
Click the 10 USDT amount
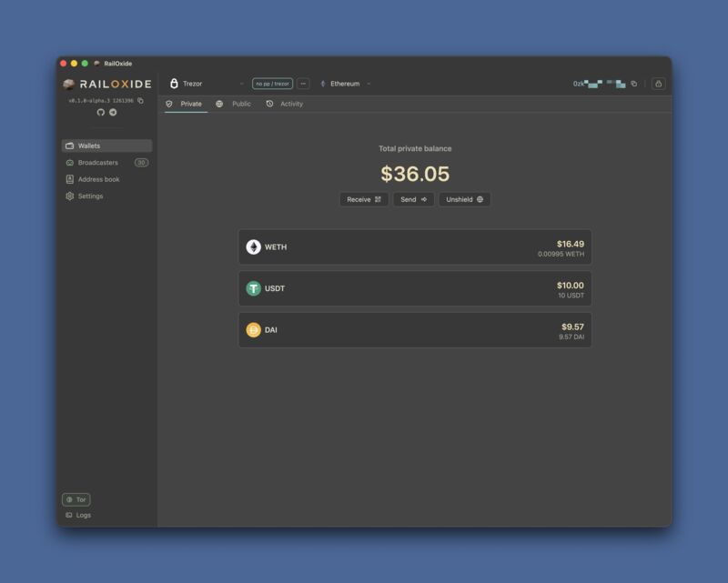[571, 296]
